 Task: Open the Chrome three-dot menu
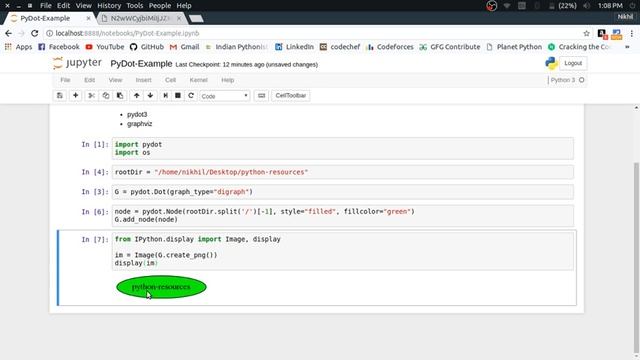(632, 33)
